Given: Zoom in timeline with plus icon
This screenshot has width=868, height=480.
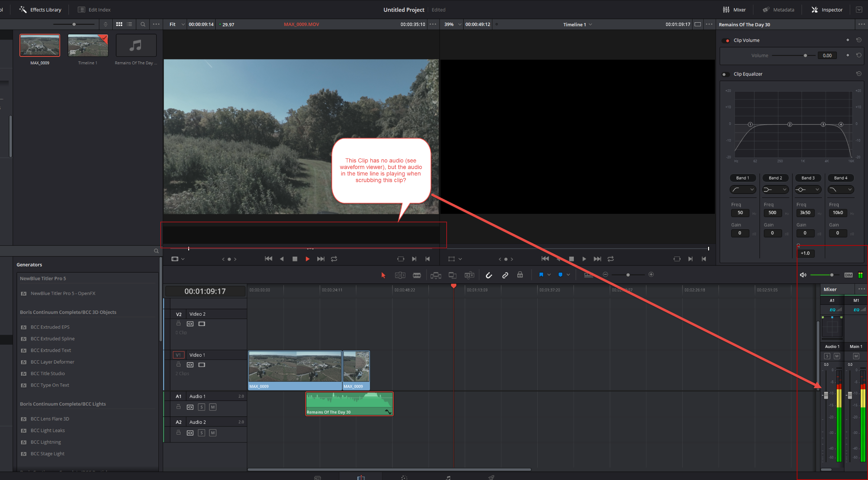Looking at the screenshot, I should [x=651, y=274].
